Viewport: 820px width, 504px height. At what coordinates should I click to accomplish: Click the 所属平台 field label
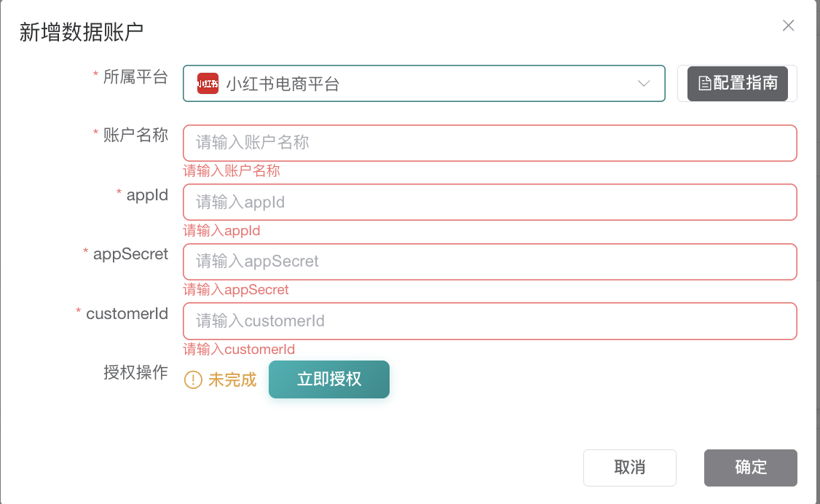coord(135,76)
